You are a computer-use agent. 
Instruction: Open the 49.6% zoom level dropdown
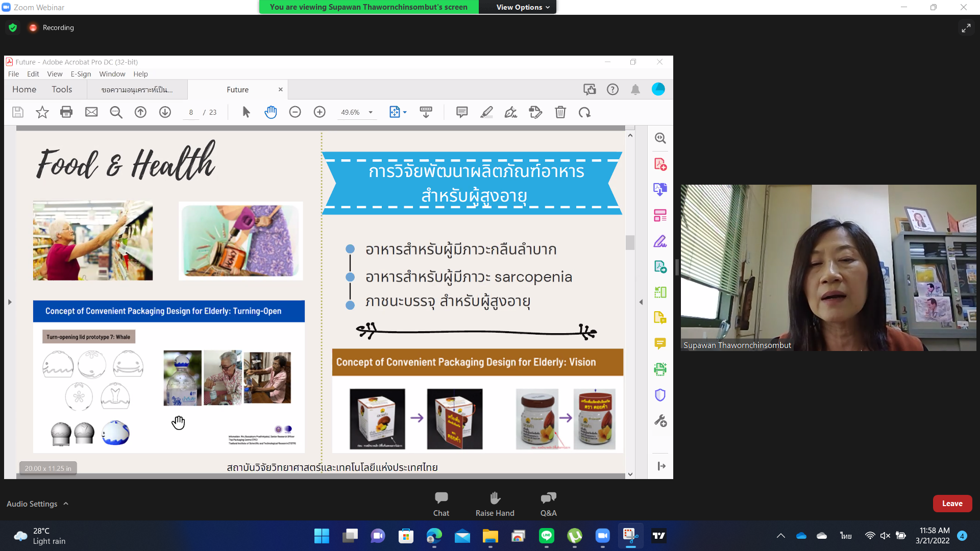(x=371, y=112)
